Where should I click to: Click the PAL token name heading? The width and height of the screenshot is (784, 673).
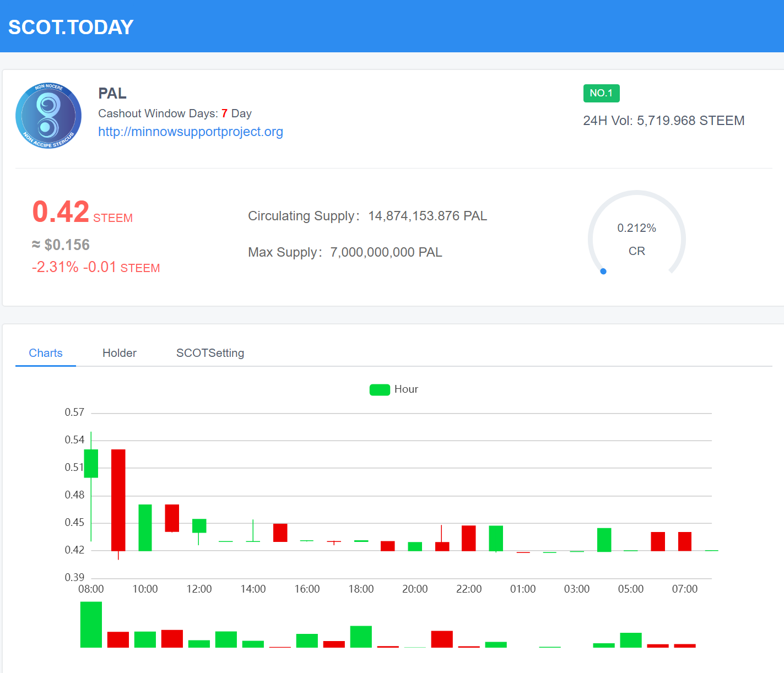click(x=112, y=94)
